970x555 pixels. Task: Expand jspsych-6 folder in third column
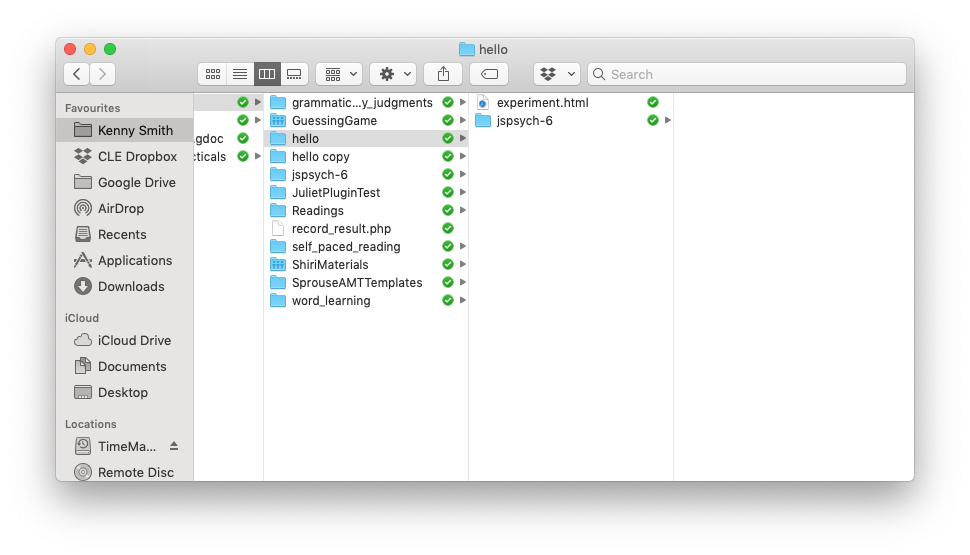[x=667, y=120]
